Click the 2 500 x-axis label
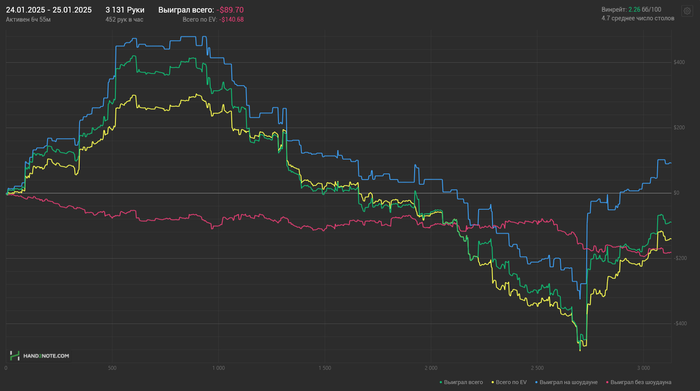Viewport: 700px width, 391px height. click(537, 368)
